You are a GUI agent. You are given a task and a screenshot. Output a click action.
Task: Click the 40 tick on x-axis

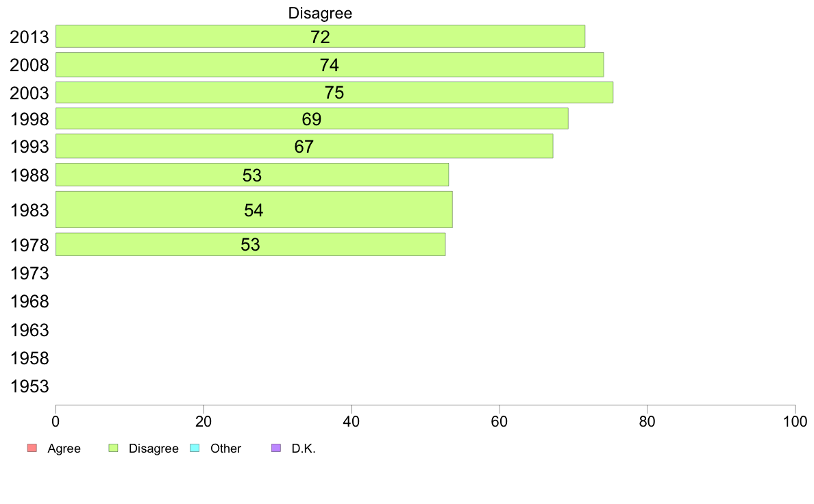tap(351, 421)
